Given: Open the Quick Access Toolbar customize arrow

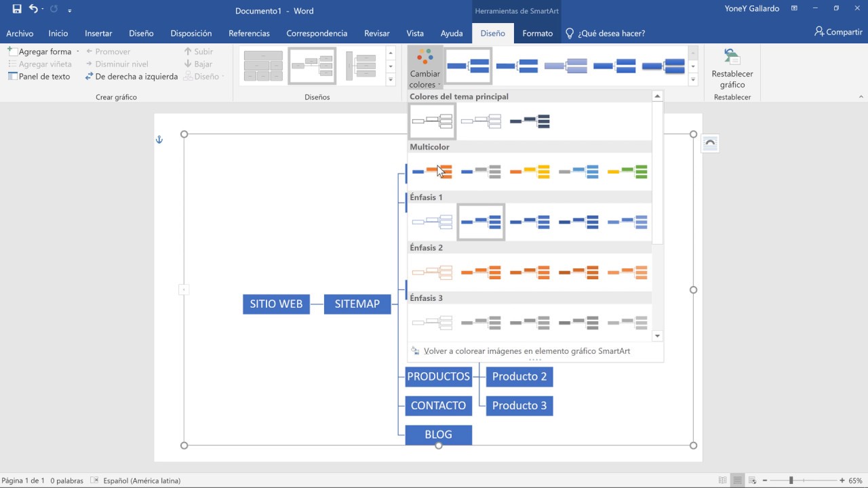Looking at the screenshot, I should coord(70,11).
